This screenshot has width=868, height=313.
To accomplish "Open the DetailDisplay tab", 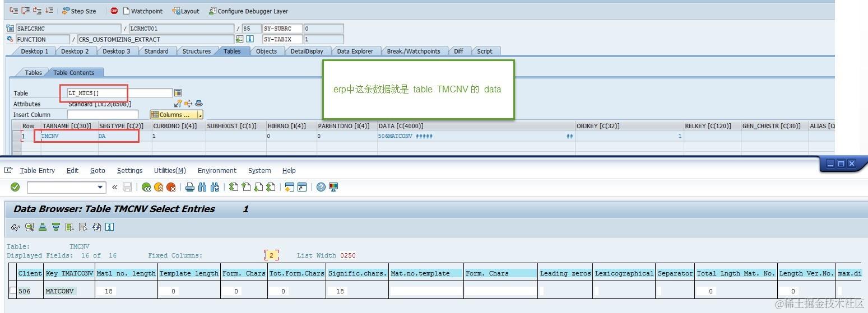I will [x=307, y=51].
